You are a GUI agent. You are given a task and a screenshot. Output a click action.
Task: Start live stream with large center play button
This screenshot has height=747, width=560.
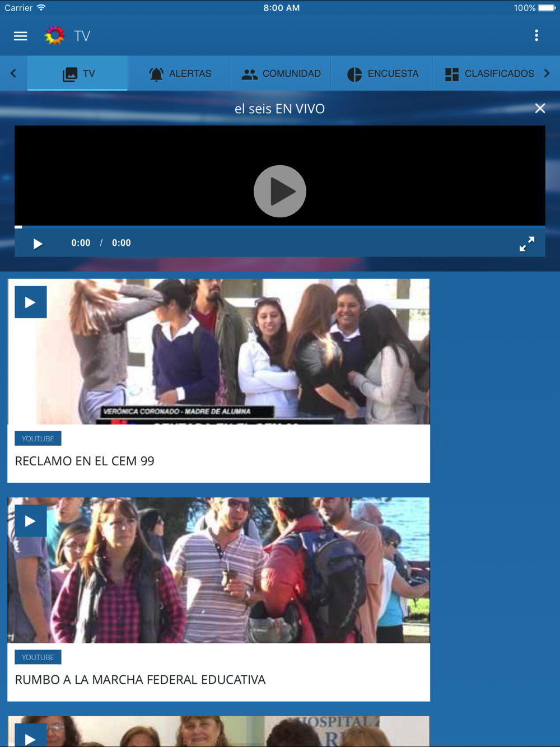(x=280, y=191)
